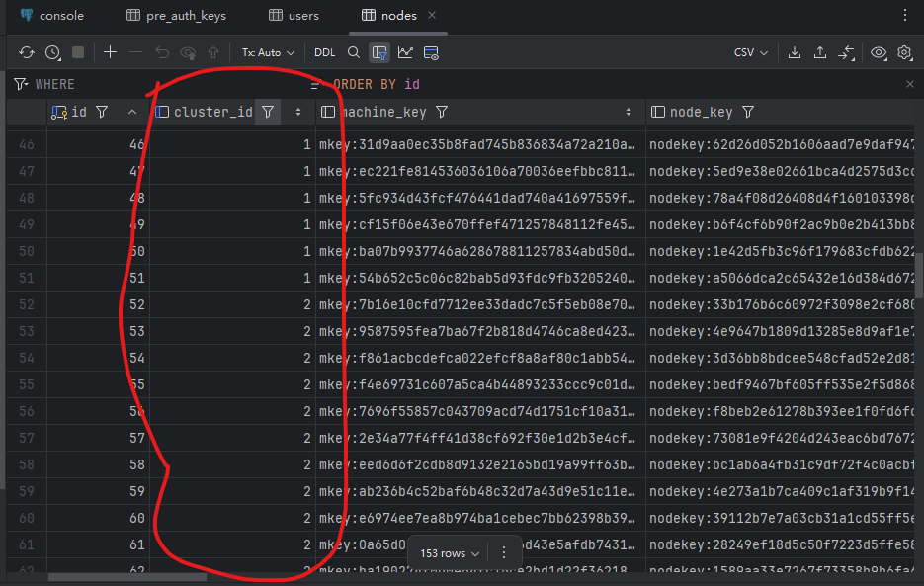The image size is (924, 586).
Task: Open the DDL view
Action: click(x=324, y=52)
